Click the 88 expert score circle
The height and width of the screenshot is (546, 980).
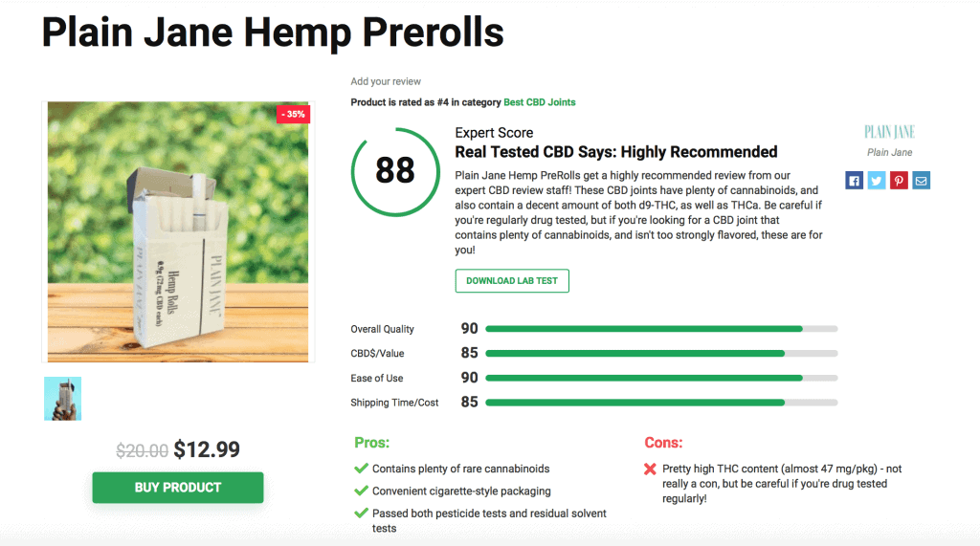coord(395,172)
